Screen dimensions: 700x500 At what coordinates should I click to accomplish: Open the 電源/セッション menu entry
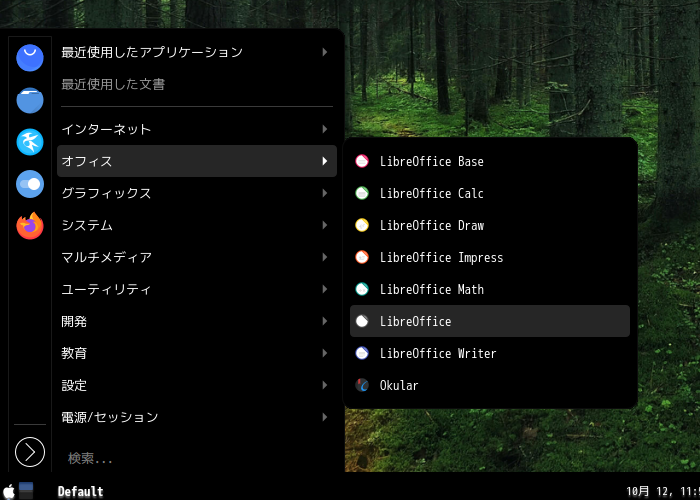coord(197,417)
